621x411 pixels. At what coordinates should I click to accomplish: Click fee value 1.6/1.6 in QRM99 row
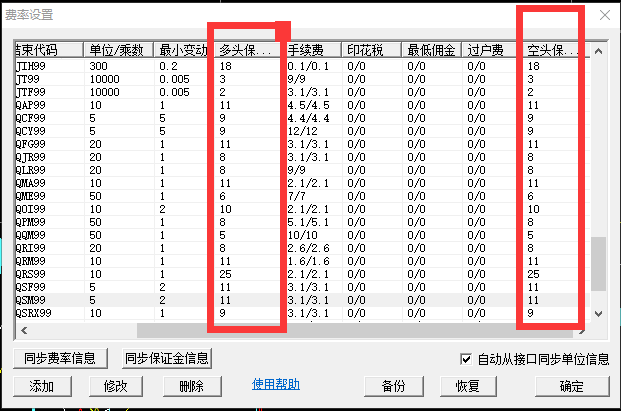tap(308, 261)
